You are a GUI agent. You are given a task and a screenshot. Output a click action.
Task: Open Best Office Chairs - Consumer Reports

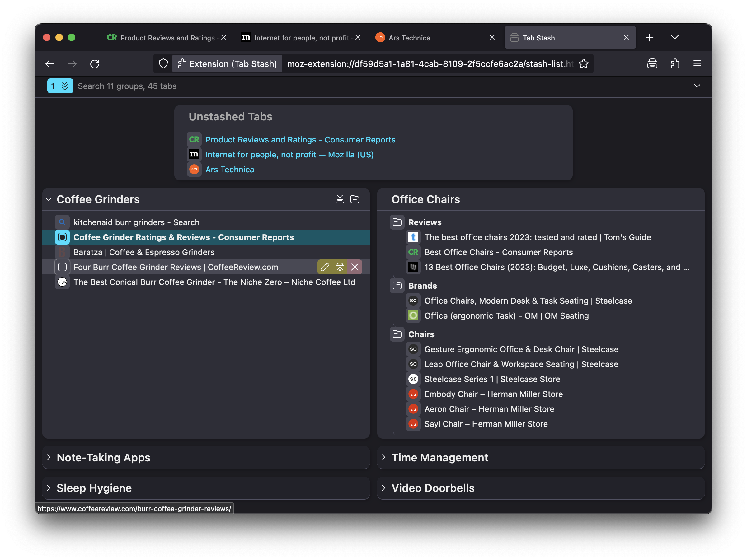tap(498, 252)
